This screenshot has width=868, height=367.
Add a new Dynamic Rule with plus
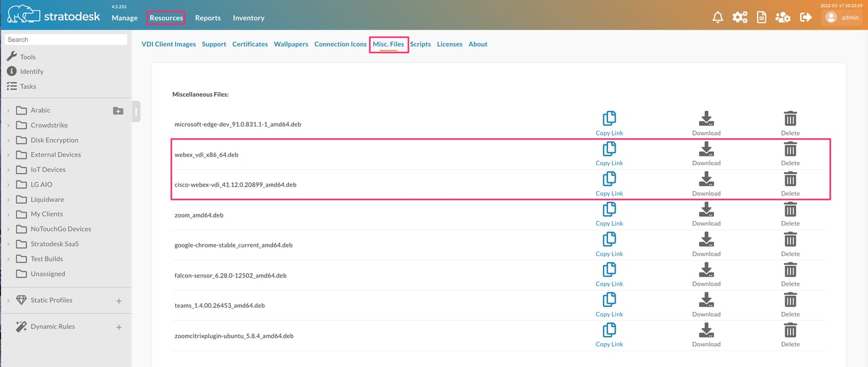click(x=119, y=327)
